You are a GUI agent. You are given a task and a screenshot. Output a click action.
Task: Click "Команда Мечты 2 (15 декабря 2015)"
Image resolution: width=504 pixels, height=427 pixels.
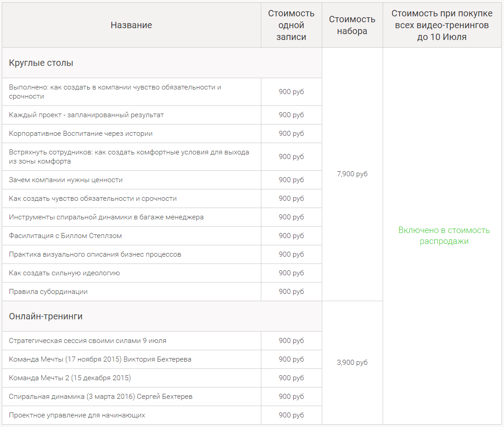[x=70, y=378]
